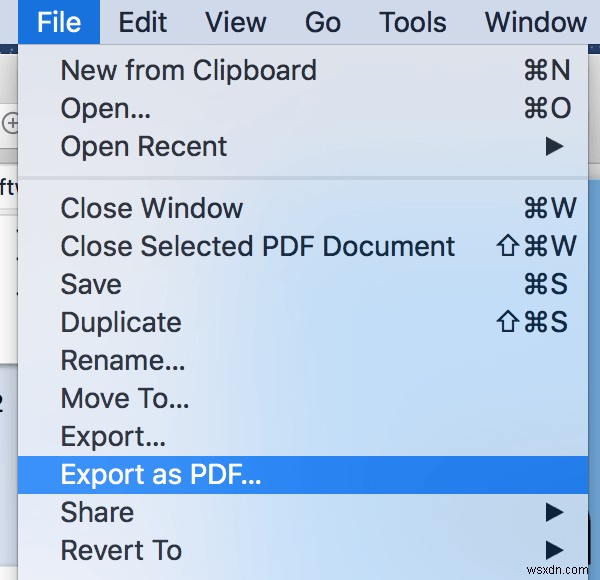
Task: Select the Move To... entry
Action: (125, 398)
